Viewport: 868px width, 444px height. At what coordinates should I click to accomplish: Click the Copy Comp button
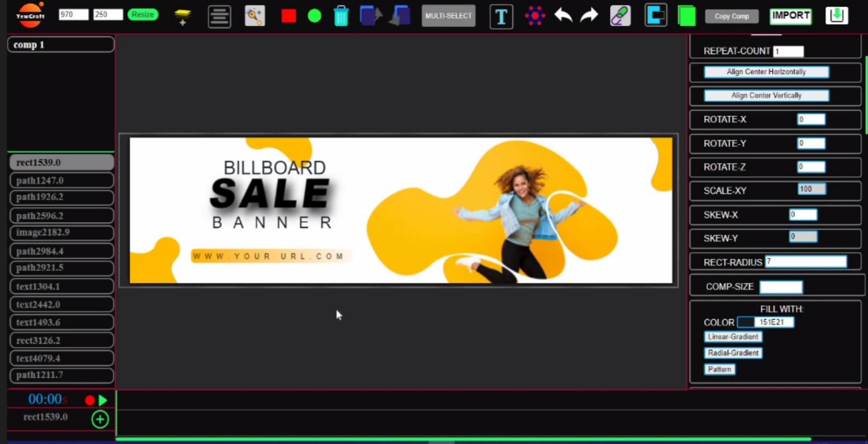(732, 16)
